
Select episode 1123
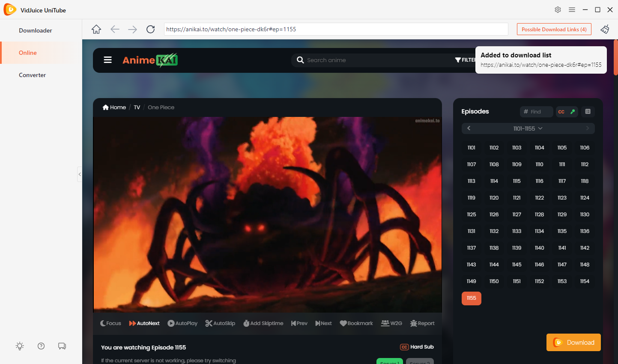click(562, 198)
